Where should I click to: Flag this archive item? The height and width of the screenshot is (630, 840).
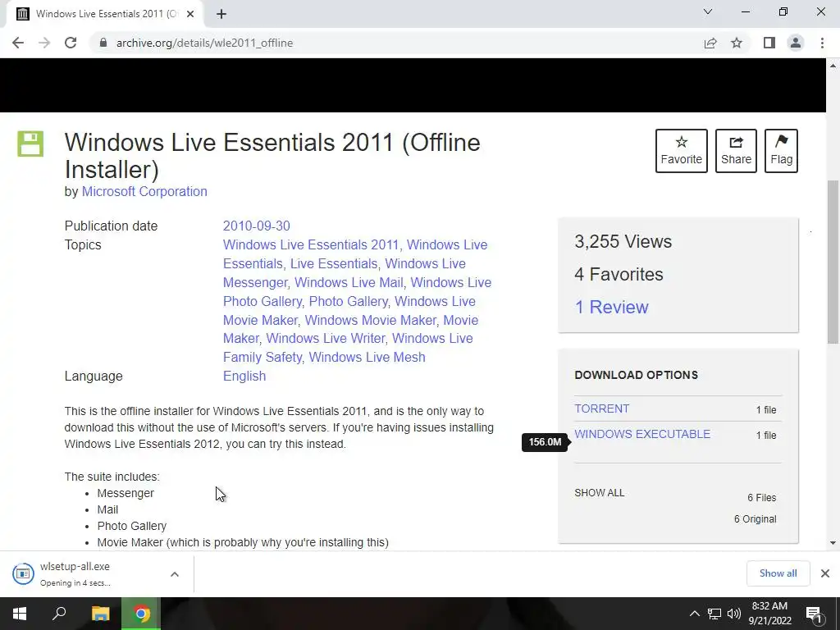781,151
